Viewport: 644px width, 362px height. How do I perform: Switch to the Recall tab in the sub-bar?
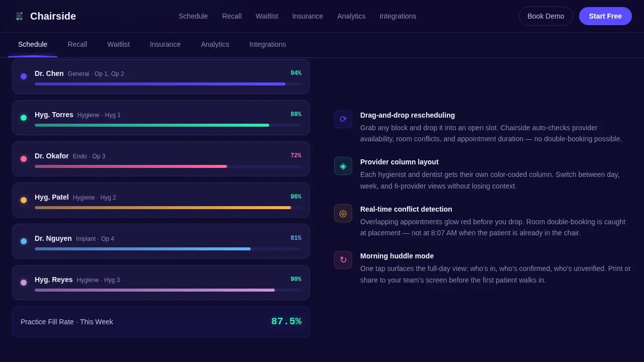[77, 44]
